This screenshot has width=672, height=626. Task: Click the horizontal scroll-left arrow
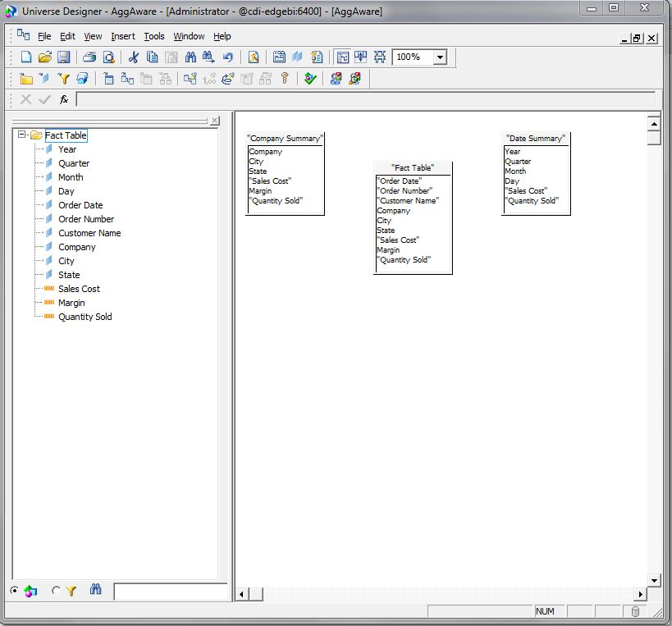242,594
